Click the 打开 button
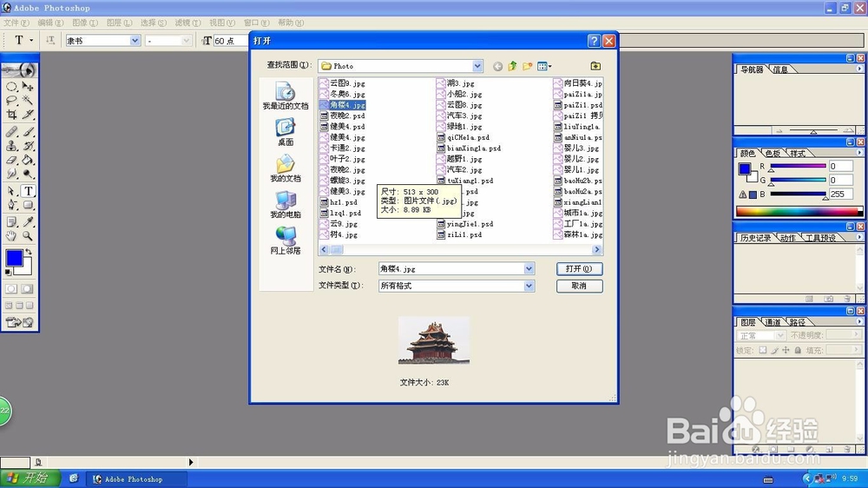This screenshot has width=868, height=488. pos(579,268)
